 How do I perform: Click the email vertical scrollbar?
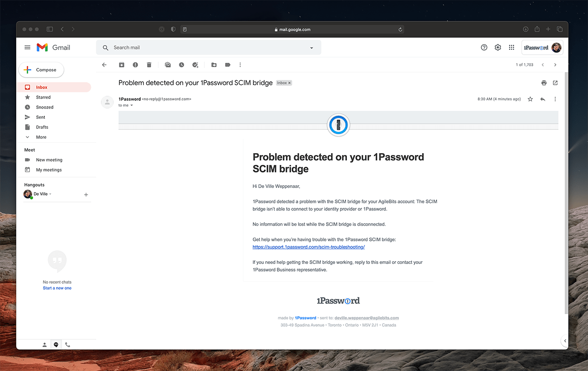(x=566, y=193)
